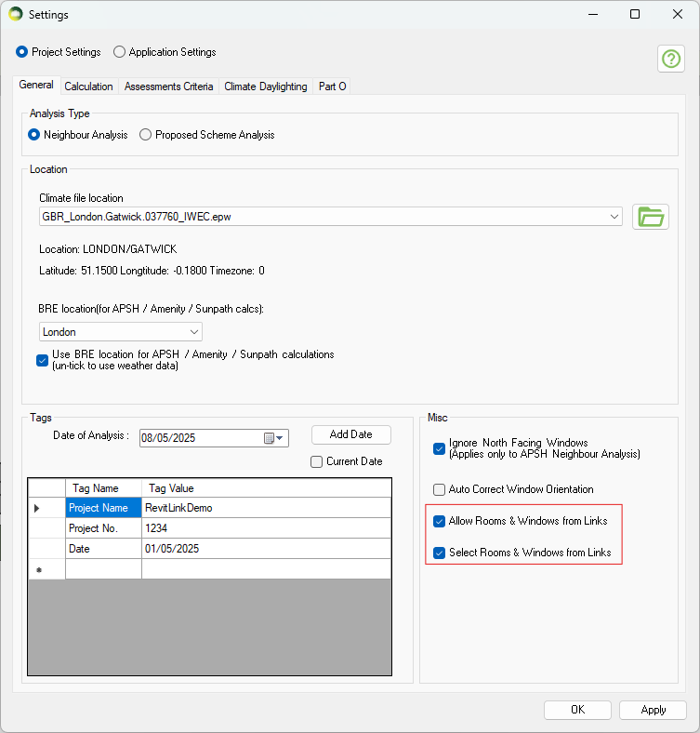Click the green help question mark icon

tap(670, 59)
